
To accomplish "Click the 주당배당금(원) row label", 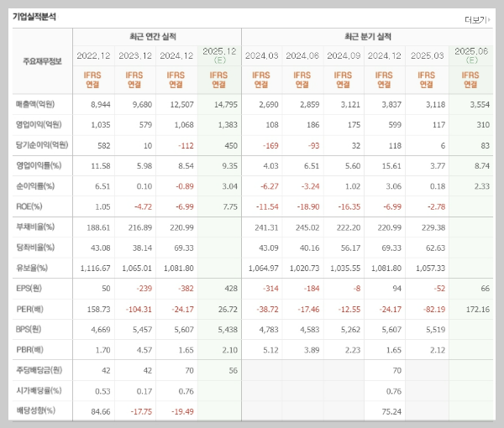I will (39, 370).
